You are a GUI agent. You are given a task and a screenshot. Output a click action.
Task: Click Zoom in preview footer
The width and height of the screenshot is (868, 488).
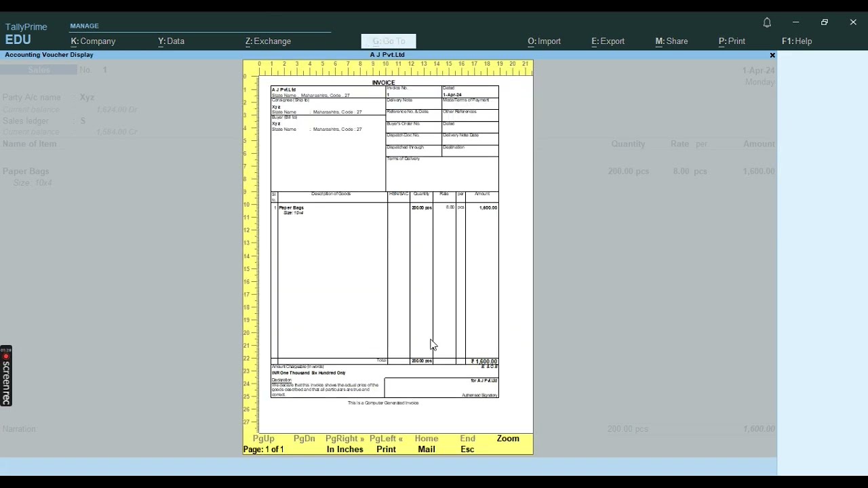point(508,439)
